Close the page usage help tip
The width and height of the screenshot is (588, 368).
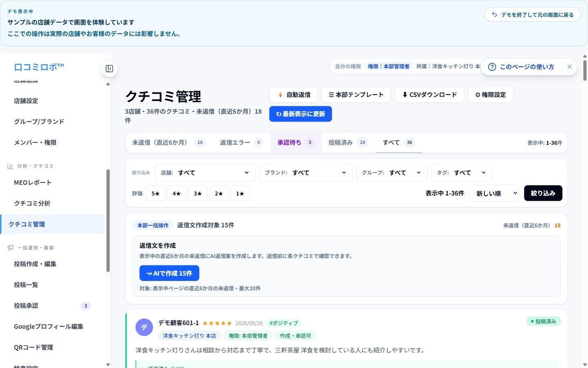(x=570, y=67)
